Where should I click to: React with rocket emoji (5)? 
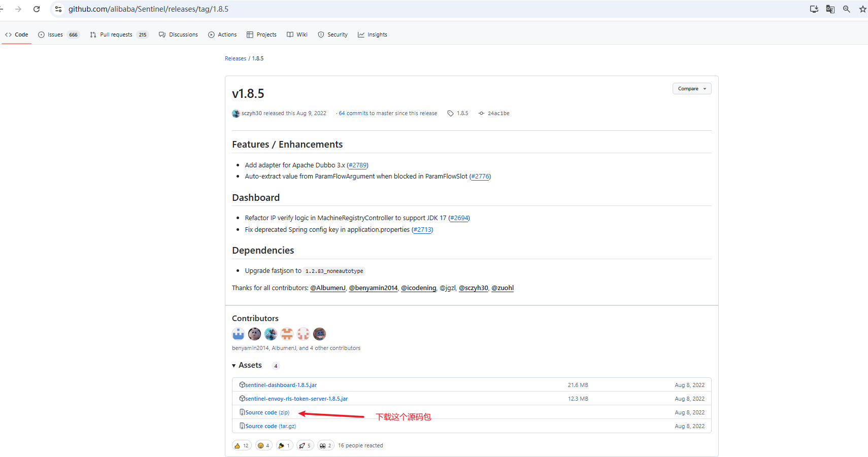(305, 446)
